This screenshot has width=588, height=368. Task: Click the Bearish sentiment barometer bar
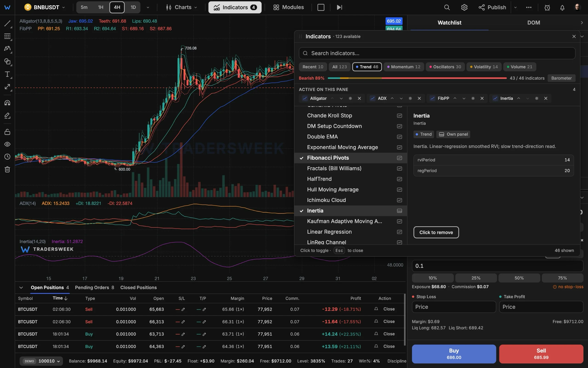point(417,78)
